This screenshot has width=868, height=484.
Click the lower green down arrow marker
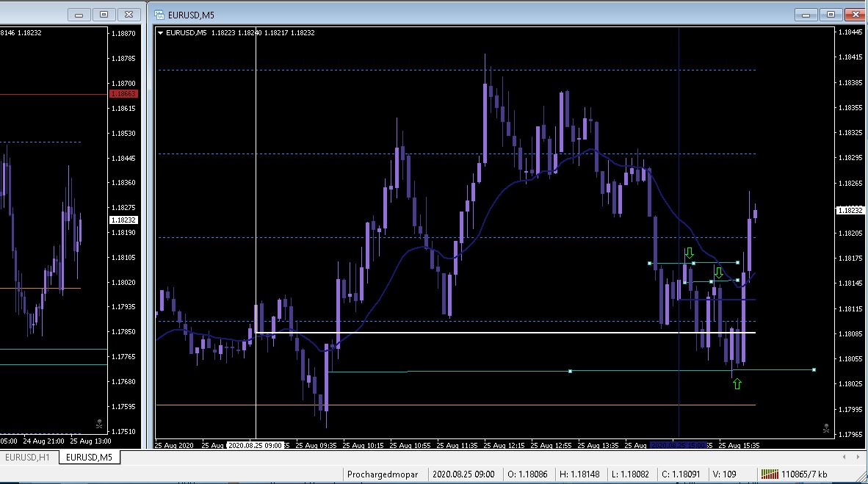[718, 272]
